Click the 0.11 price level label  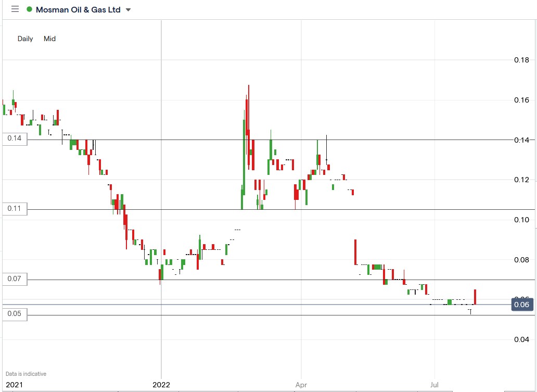click(14, 209)
